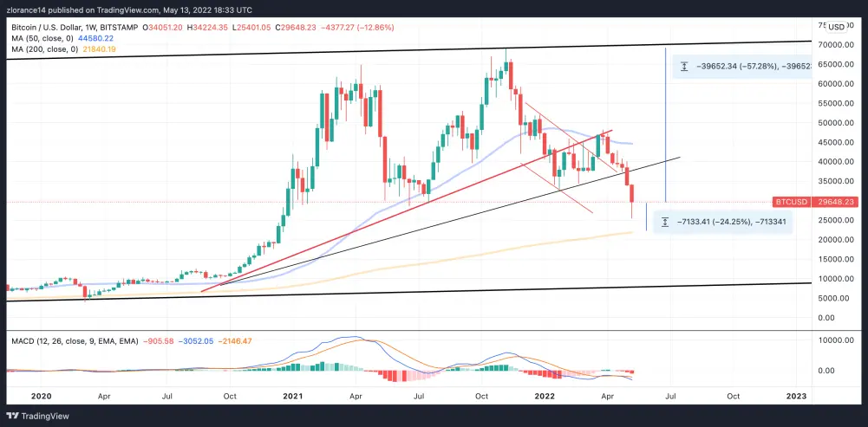Click the open price O34051.20
Screen dimensions: 868x427
point(163,27)
